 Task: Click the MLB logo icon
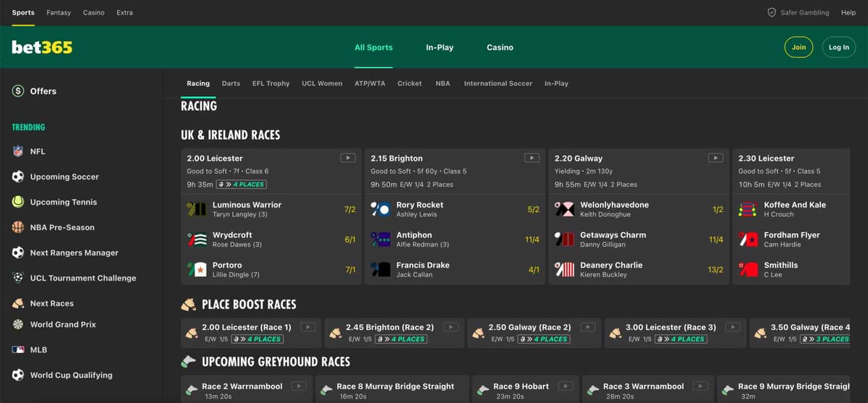[x=18, y=349]
